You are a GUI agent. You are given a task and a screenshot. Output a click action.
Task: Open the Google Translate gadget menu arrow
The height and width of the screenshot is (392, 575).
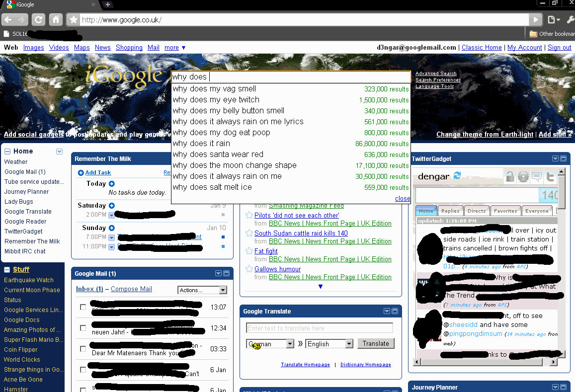[387, 312]
